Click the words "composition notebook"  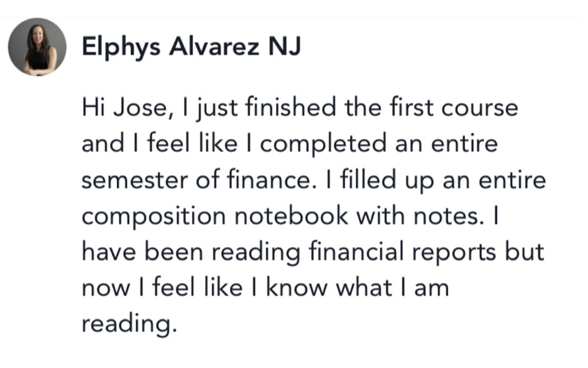point(216,216)
